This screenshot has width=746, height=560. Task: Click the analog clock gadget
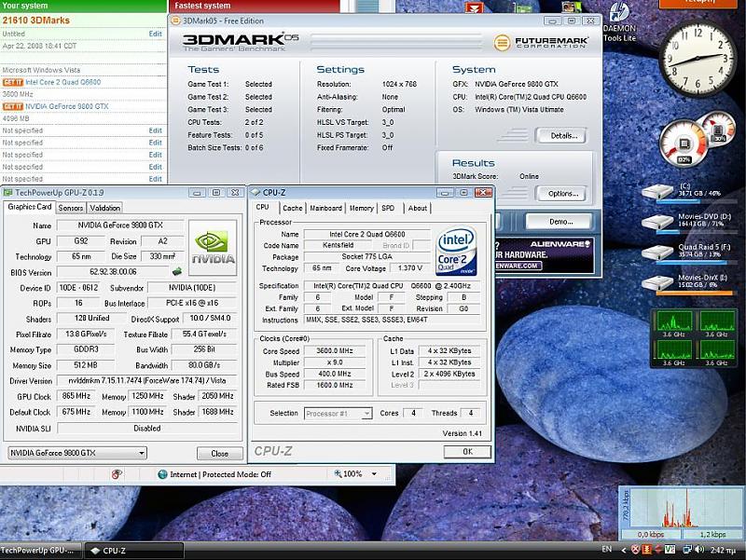(x=698, y=59)
